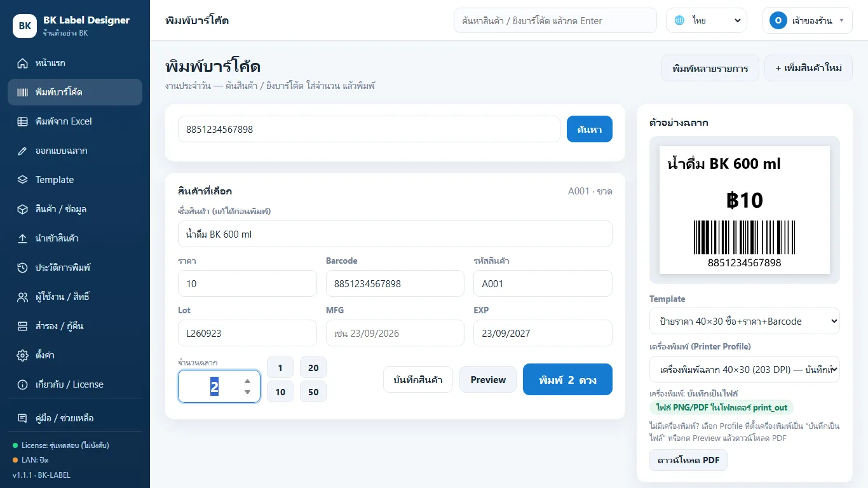Click the Preview button
868x488 pixels.
point(488,379)
